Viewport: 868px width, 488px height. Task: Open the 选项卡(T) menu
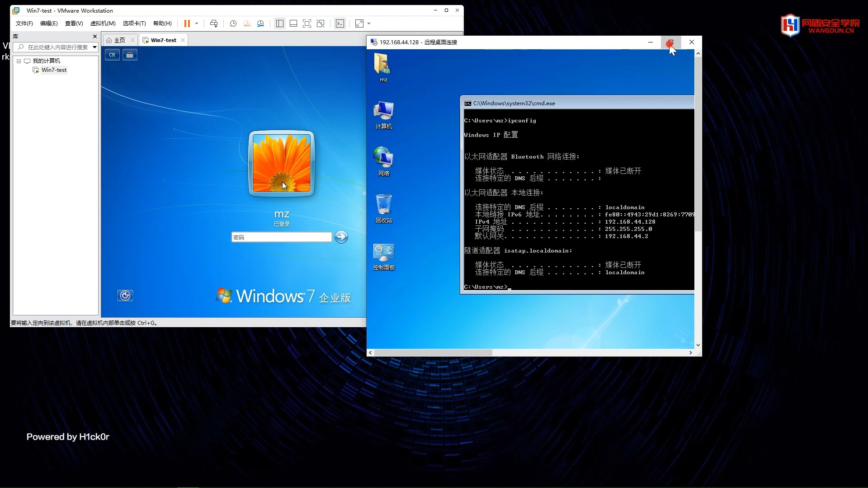point(134,23)
